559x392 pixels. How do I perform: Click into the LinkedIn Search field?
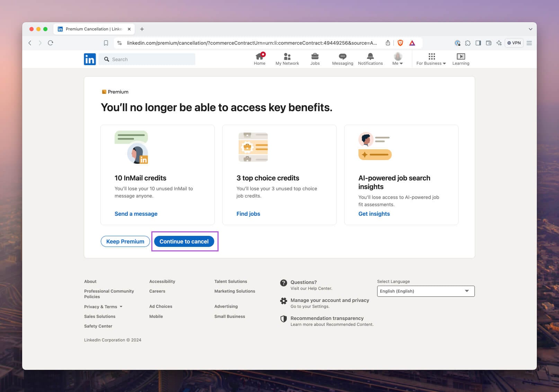(x=147, y=59)
